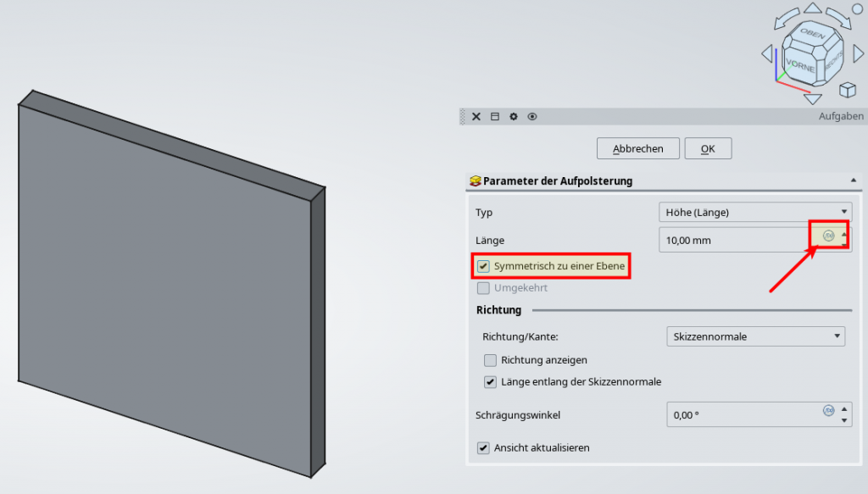868x494 pixels.
Task: Confirm the pad with OK button
Action: [x=708, y=148]
